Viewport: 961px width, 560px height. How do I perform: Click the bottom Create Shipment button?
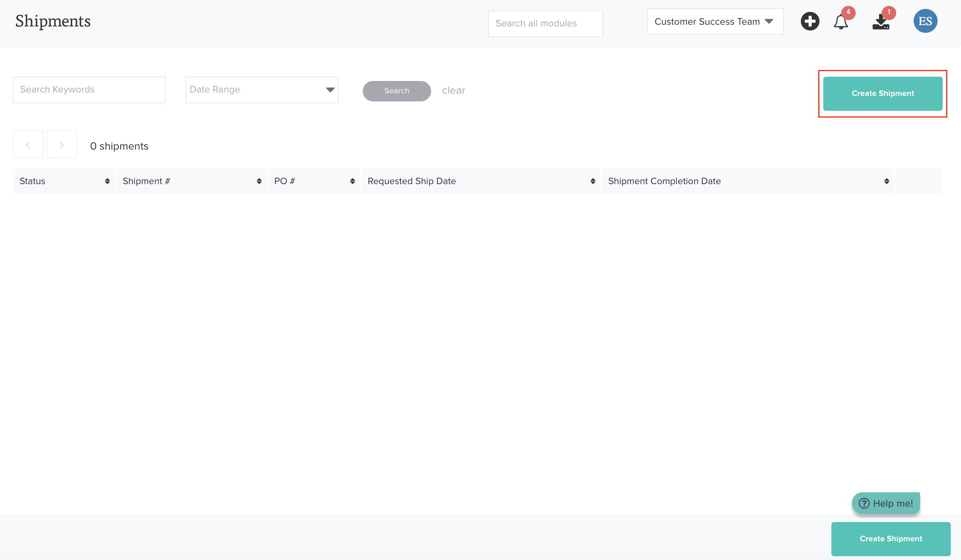click(891, 539)
